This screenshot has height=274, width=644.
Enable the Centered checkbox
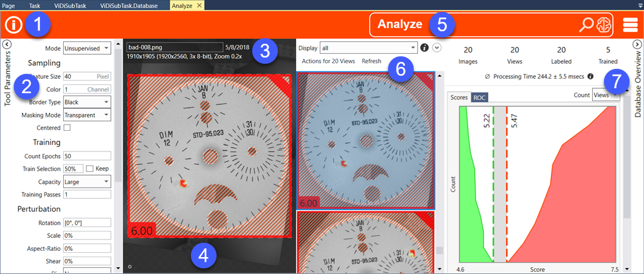point(67,128)
